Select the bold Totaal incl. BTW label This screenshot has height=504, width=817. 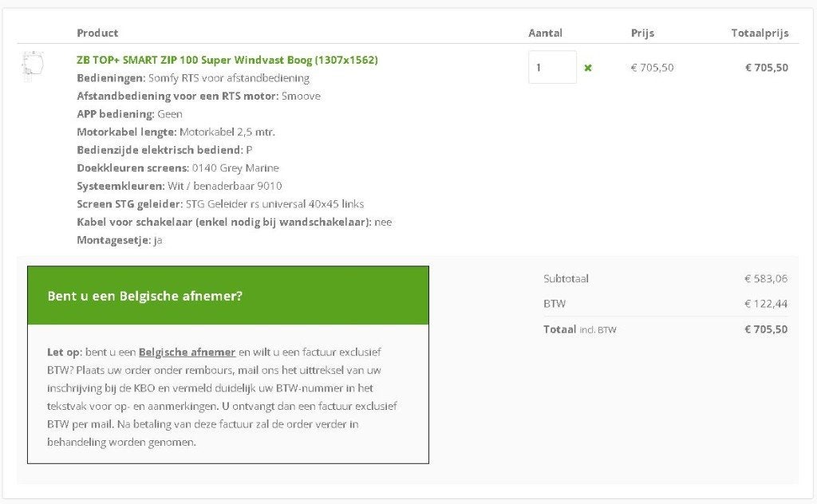pos(579,329)
